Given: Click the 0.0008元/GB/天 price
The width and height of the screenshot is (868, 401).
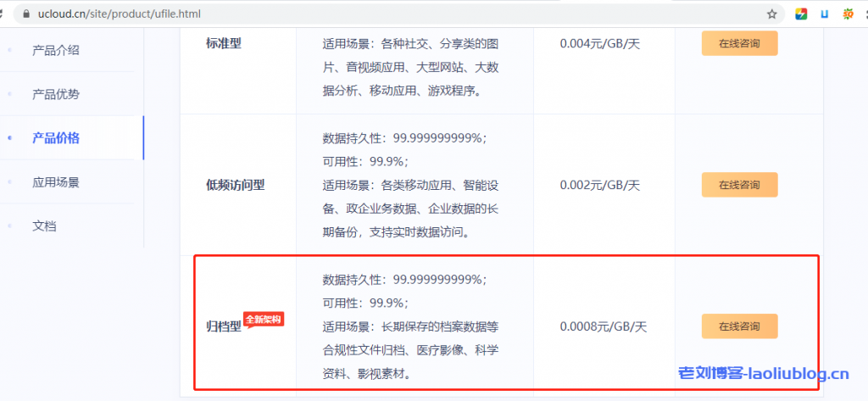Looking at the screenshot, I should (604, 326).
